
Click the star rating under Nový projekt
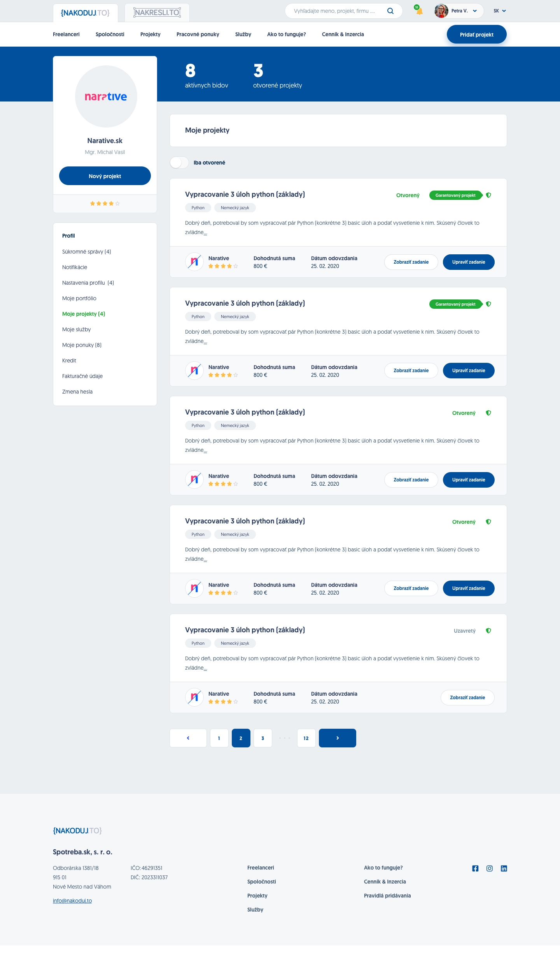(x=105, y=203)
